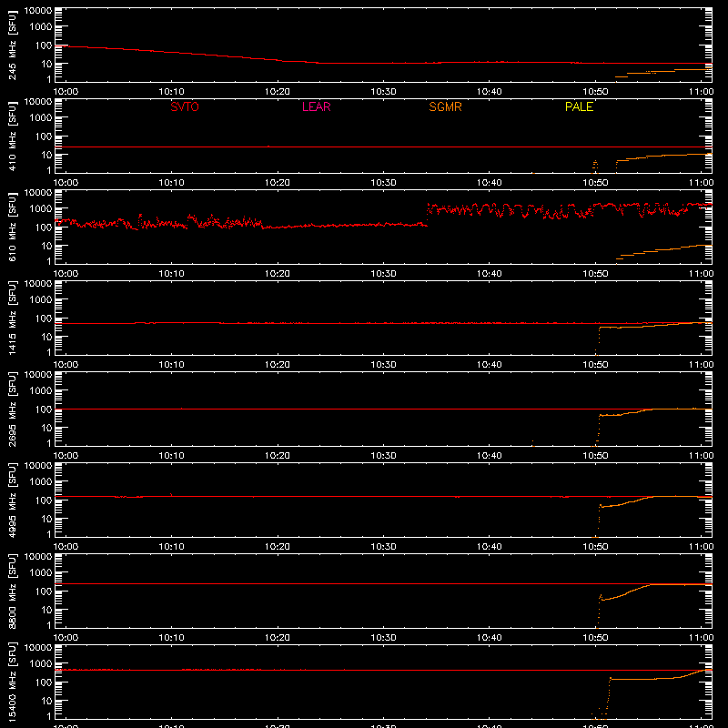Select the 410 MHz [SFU] axis label
The image size is (728, 728).
(13, 136)
